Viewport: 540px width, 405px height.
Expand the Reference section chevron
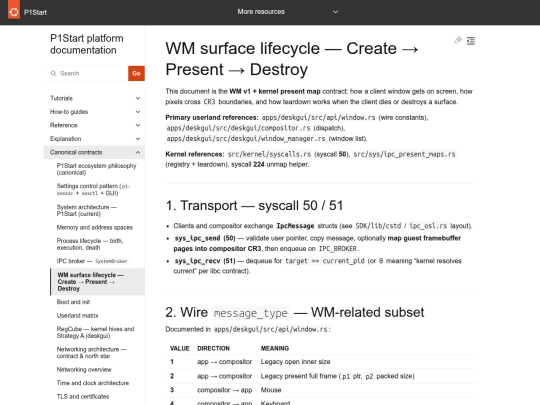pos(138,125)
